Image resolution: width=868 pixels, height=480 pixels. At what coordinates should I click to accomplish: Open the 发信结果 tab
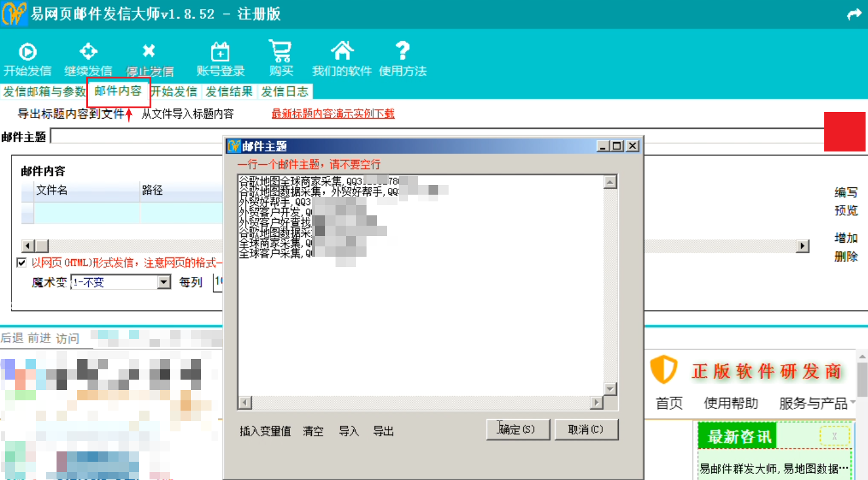click(229, 92)
